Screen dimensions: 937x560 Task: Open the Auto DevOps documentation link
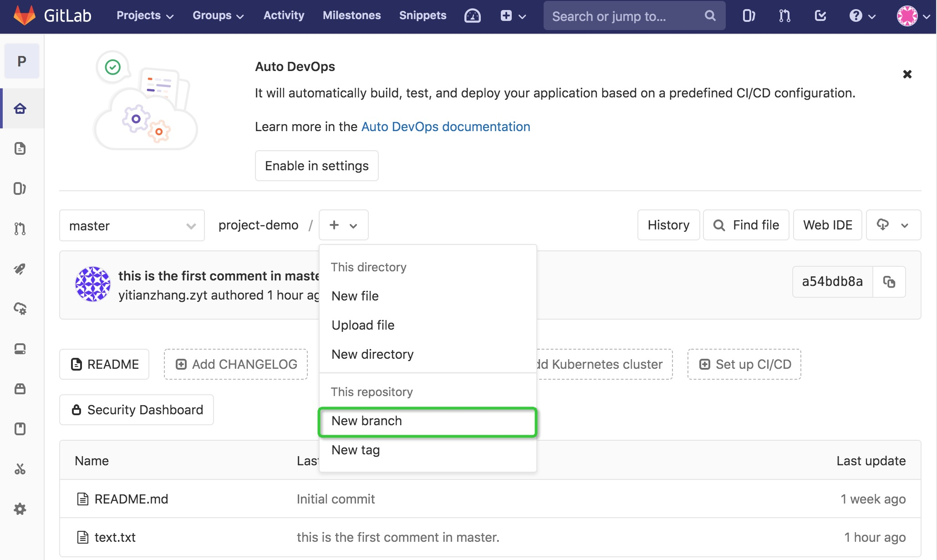[x=445, y=127]
